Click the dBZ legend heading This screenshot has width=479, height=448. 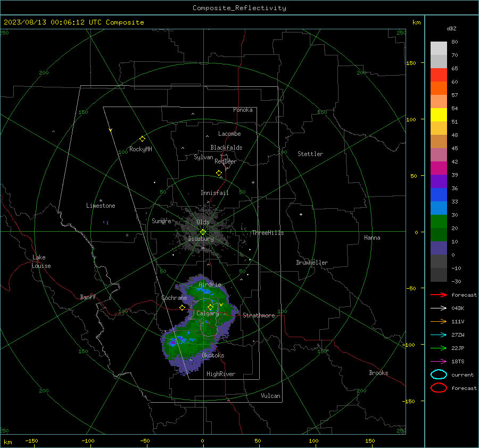pyautogui.click(x=451, y=28)
